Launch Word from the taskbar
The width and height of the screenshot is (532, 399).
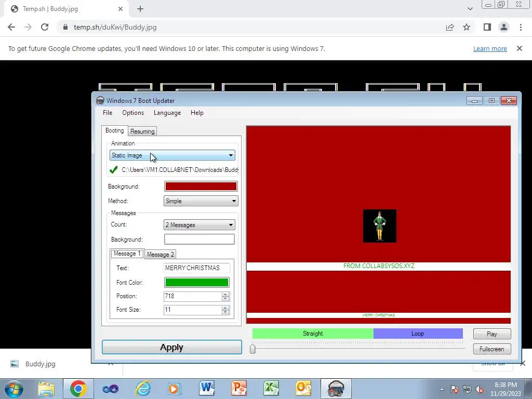coord(207,389)
